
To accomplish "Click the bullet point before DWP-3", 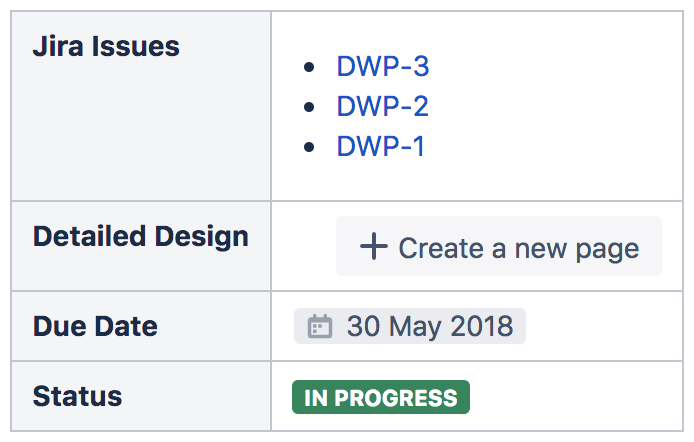I will [x=310, y=68].
